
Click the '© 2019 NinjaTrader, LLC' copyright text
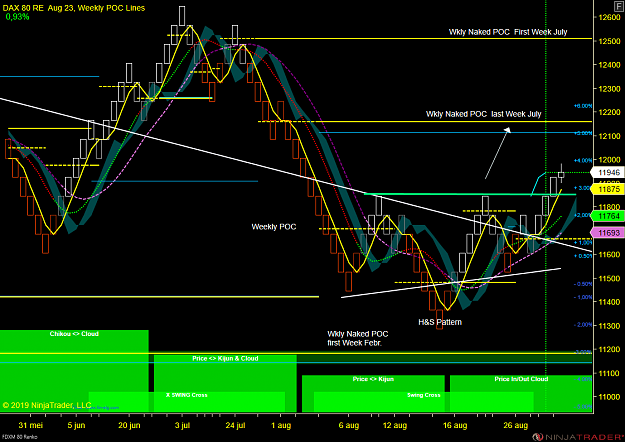[47, 405]
